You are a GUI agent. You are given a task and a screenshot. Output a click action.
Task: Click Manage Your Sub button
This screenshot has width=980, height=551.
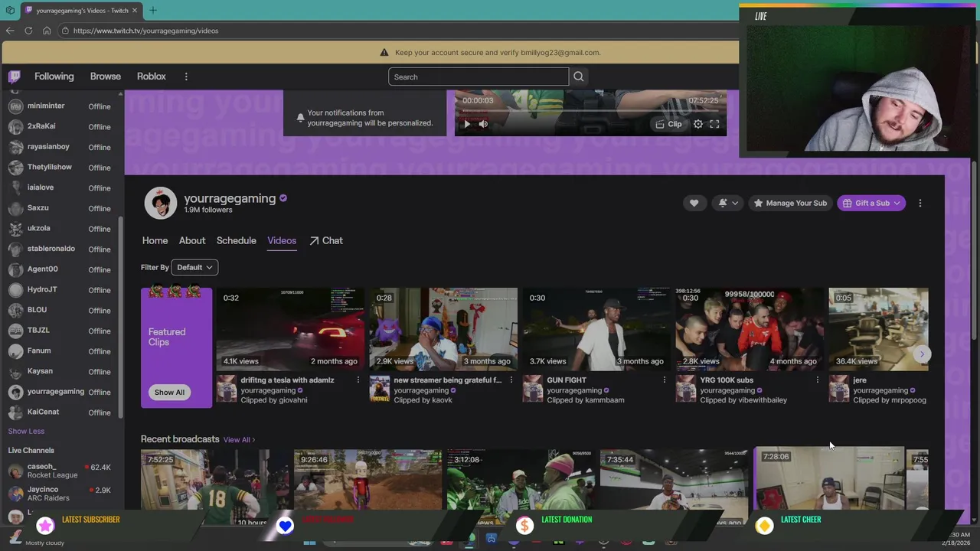pyautogui.click(x=790, y=203)
